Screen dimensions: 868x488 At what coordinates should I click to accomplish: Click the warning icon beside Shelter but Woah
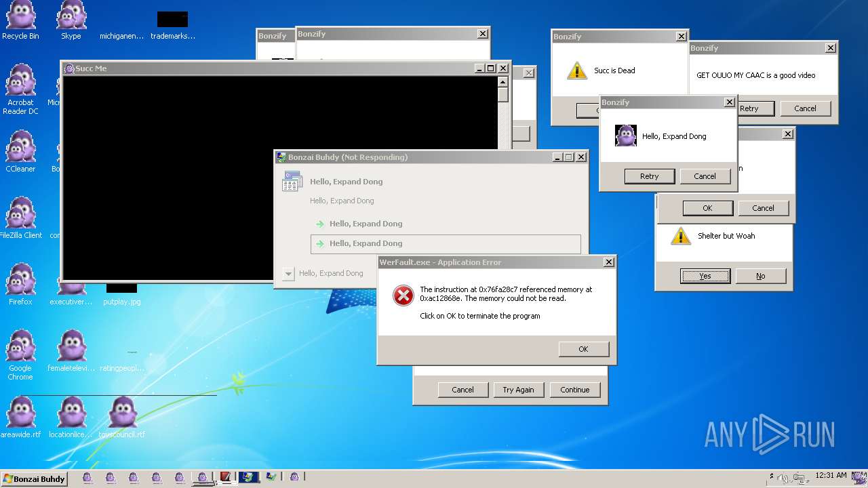[x=681, y=236]
